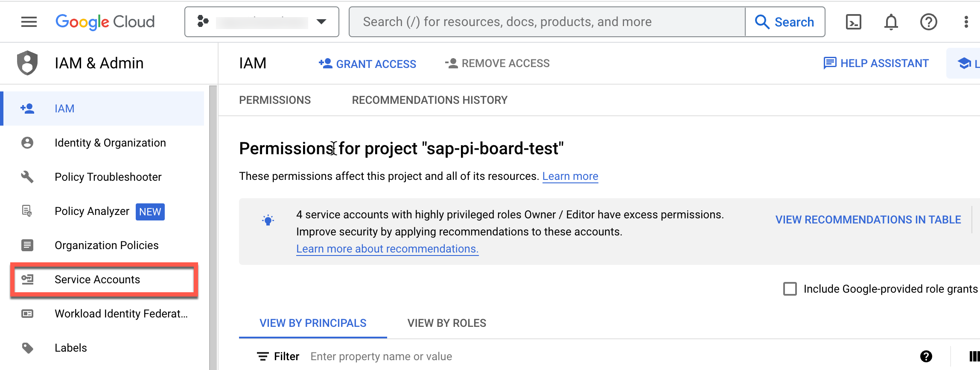Click the HELP ASSISTANT chat icon
Image resolution: width=980 pixels, height=370 pixels.
point(830,63)
